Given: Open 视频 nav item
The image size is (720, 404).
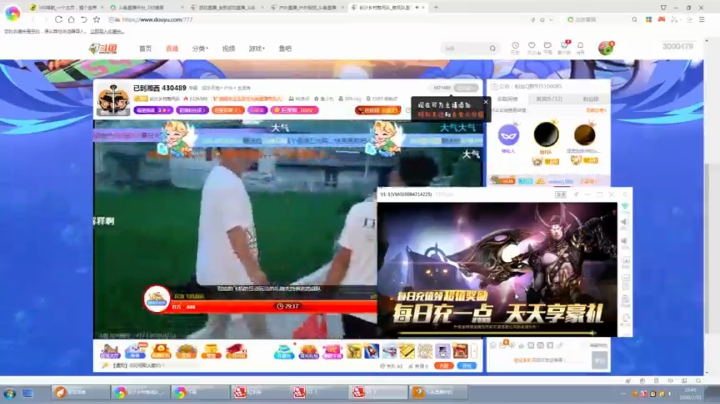Looking at the screenshot, I should [x=228, y=48].
